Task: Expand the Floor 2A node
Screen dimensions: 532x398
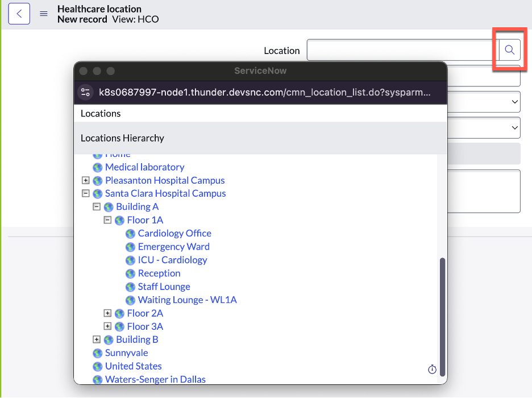Action: (107, 313)
